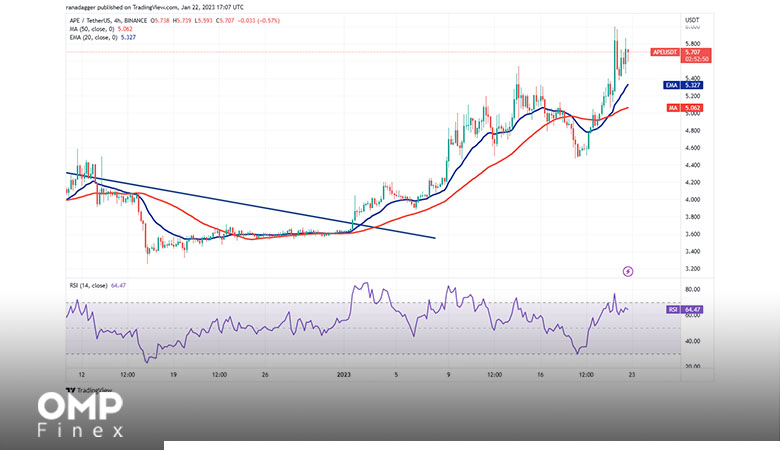Click the TradingView logo below the chart
780x450 pixels.
point(89,390)
